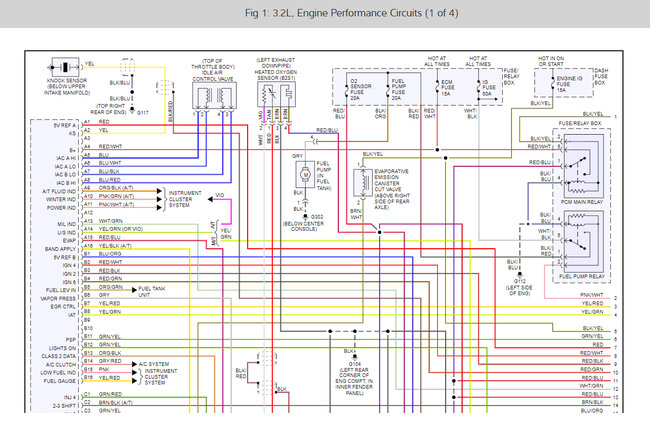This screenshot has height=423, width=650.
Task: Click pin B3 'RED/BLK' wire label
Action: tap(109, 270)
